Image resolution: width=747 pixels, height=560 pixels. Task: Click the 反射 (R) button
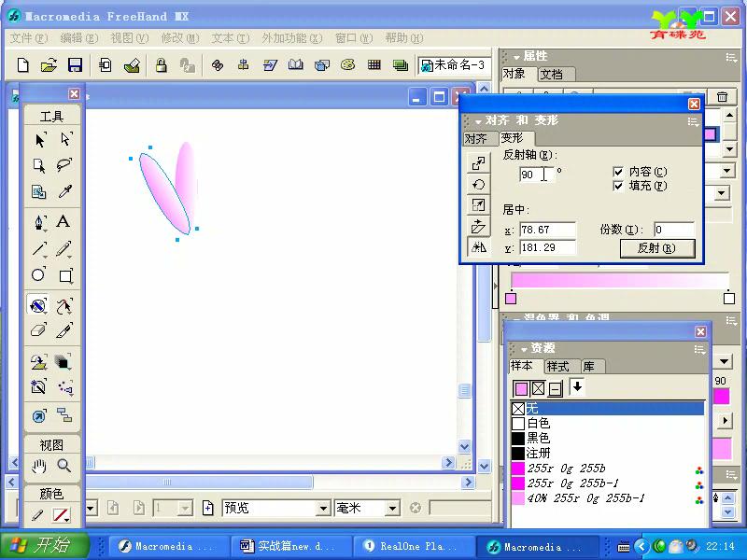[x=656, y=248]
